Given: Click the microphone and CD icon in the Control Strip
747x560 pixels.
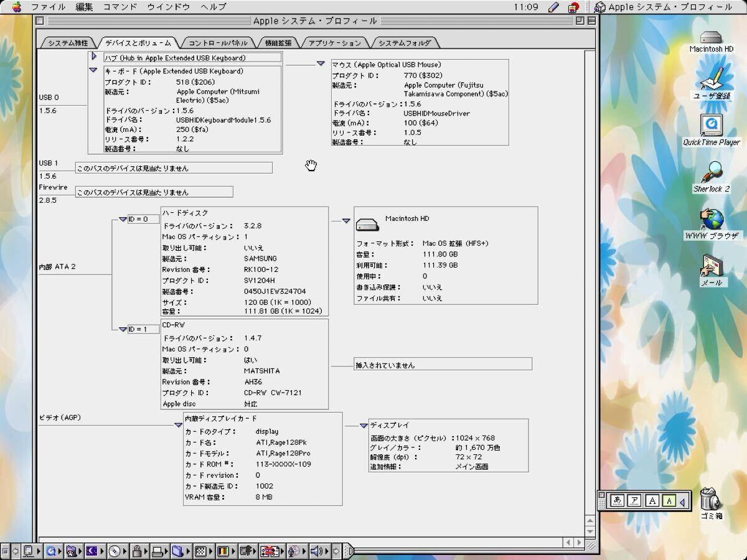Looking at the screenshot, I should click(x=293, y=551).
